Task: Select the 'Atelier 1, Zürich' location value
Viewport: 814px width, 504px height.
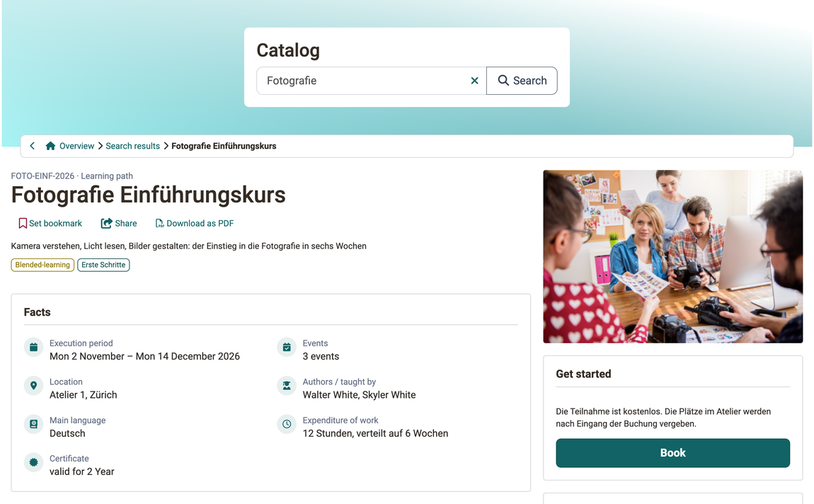Action: [83, 394]
